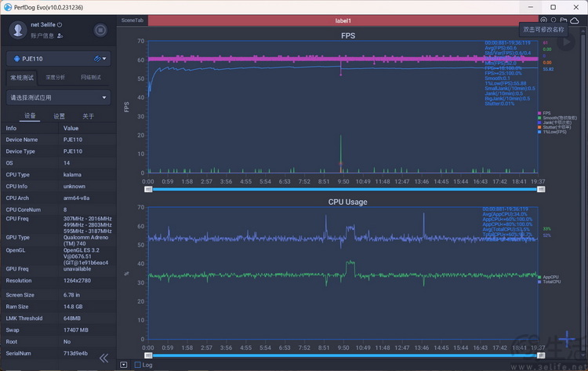Click the vertical scrollbar of the charts panel

(x=583, y=191)
